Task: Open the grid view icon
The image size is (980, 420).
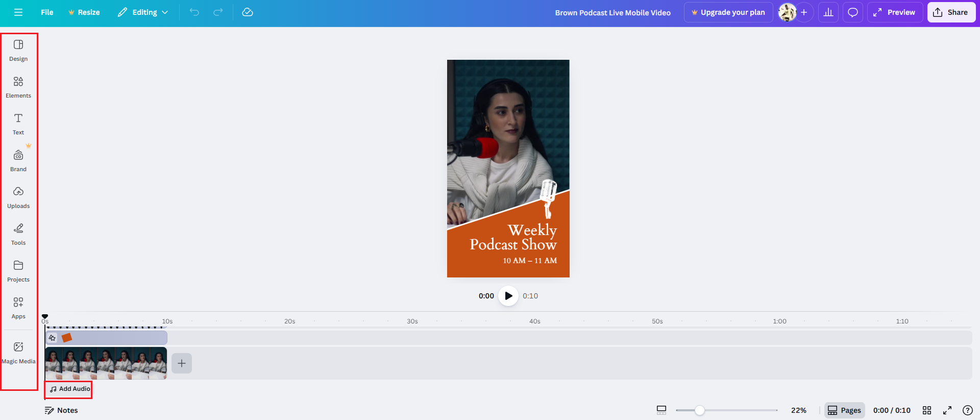Action: point(927,410)
